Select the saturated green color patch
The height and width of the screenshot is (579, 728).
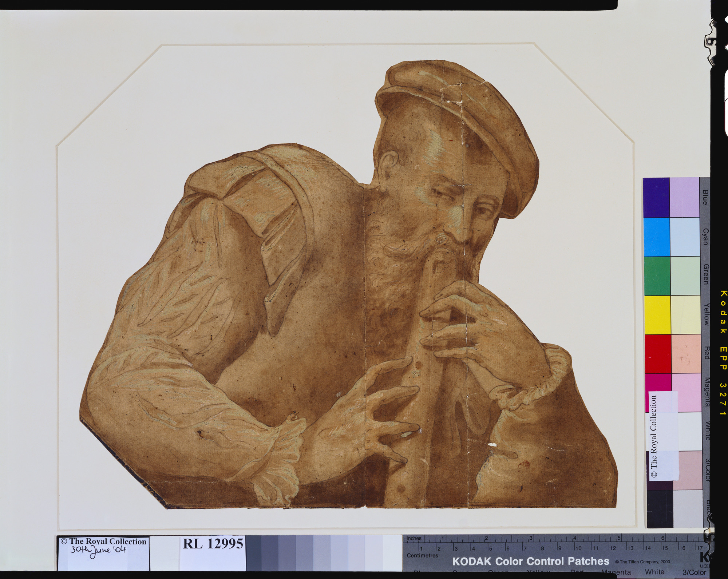pos(657,276)
